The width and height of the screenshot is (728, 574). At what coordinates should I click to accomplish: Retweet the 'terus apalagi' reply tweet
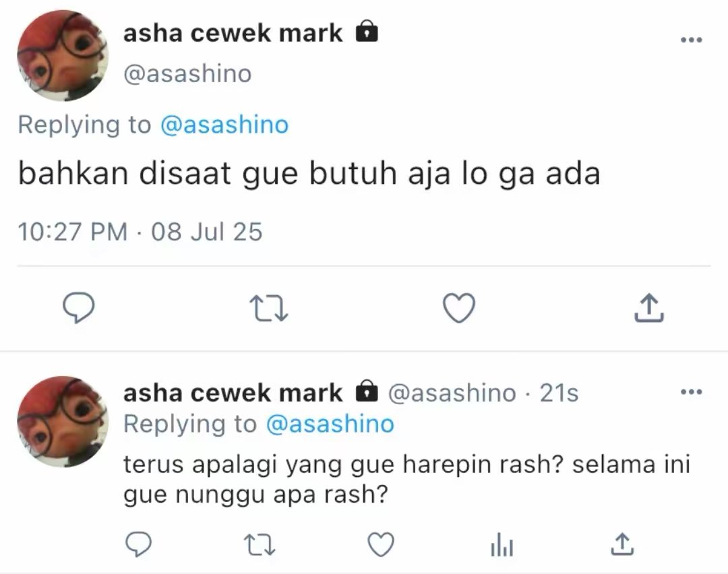[x=260, y=544]
